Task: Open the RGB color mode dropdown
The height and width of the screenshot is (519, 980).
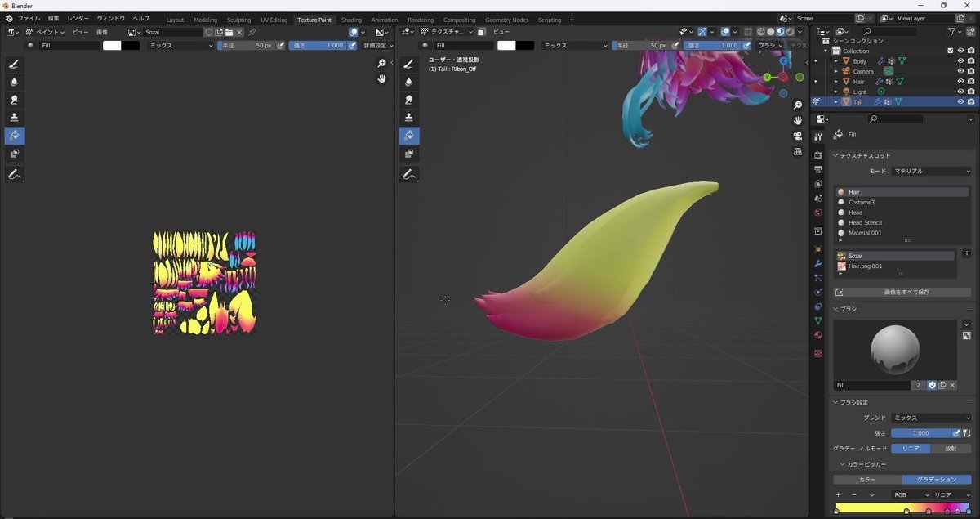Action: tap(911, 494)
